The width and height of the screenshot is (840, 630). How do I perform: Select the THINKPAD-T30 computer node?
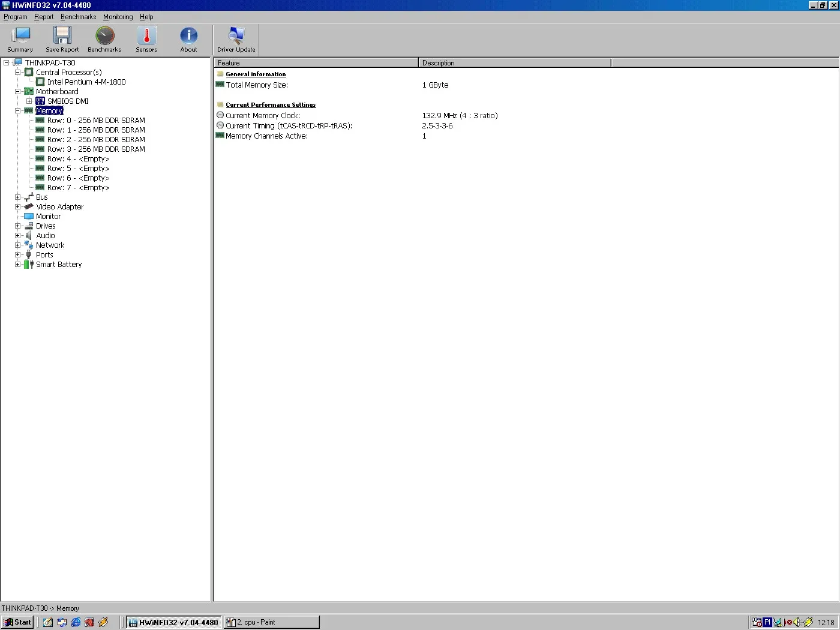pos(50,63)
